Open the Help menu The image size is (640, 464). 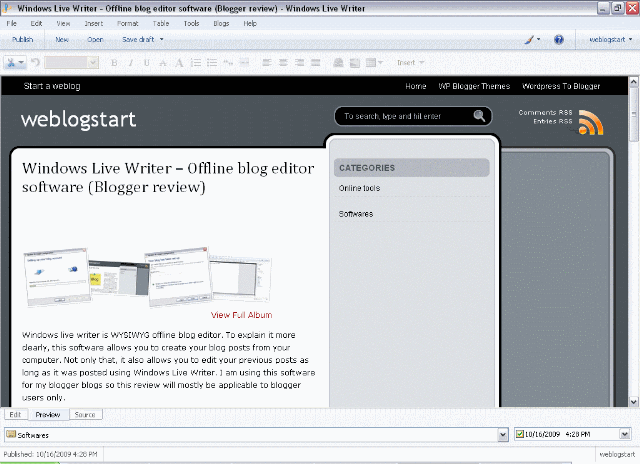(x=250, y=24)
